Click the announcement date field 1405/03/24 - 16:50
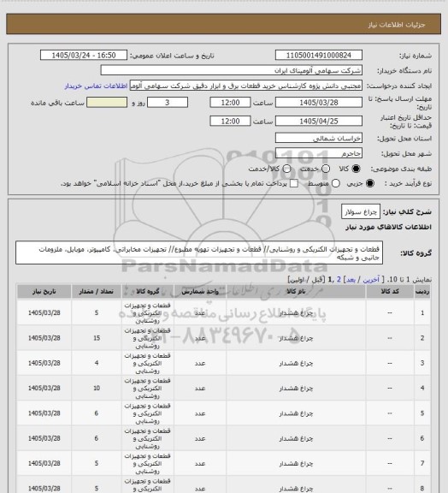 (x=84, y=55)
